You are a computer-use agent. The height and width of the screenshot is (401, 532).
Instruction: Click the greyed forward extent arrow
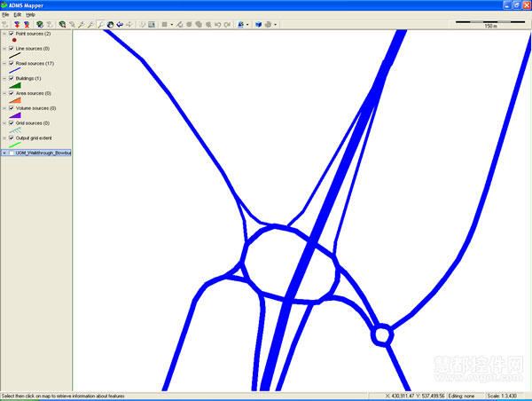point(129,25)
